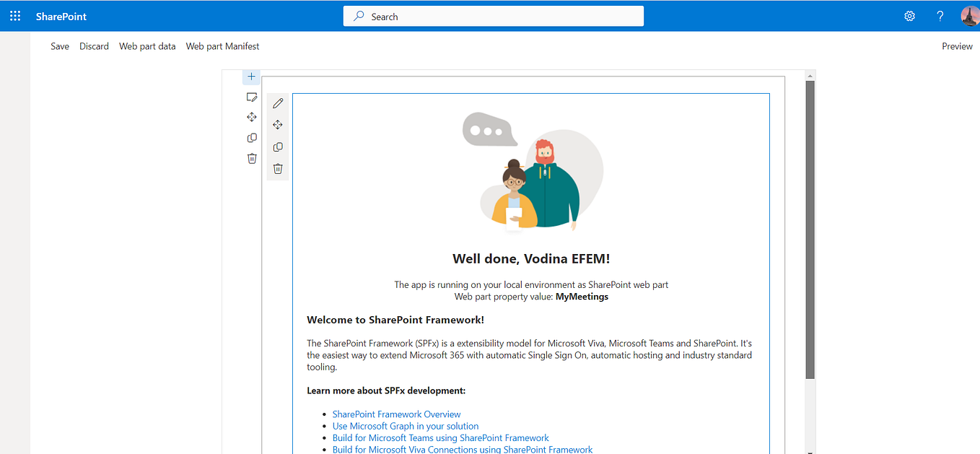Click the section duplicate icon
This screenshot has height=454, width=980.
pos(252,137)
